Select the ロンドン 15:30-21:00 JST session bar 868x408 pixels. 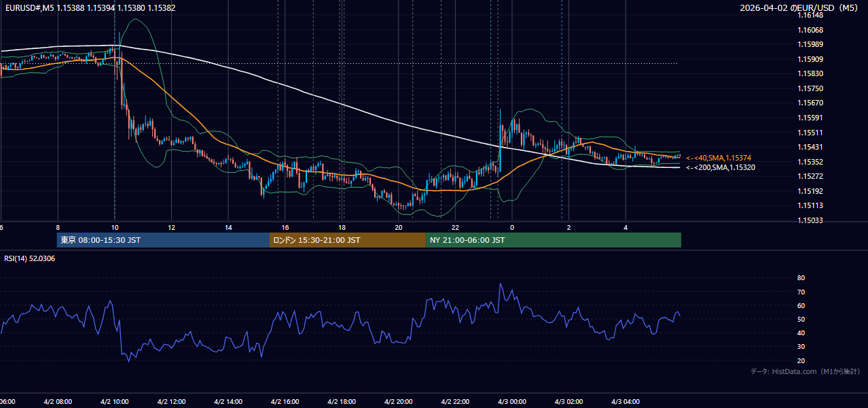tap(347, 240)
